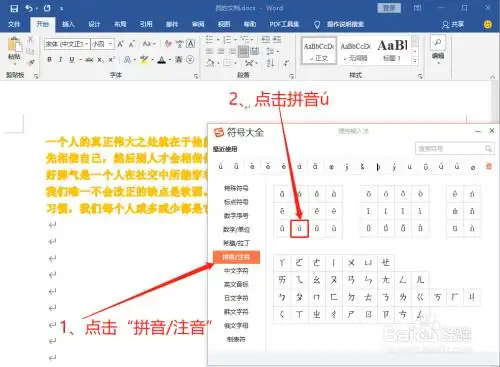Toggle Bold formatting
This screenshot has height=367, width=500.
[x=49, y=60]
